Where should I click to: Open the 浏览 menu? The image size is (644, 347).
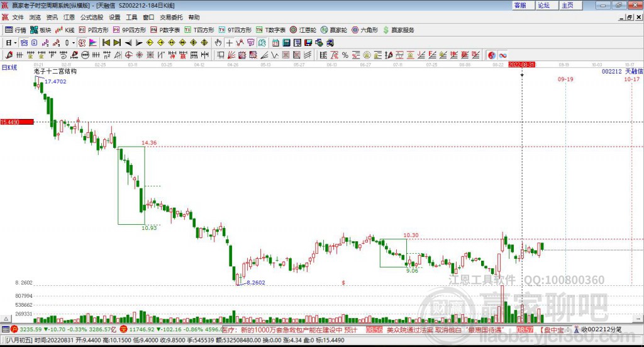[x=35, y=17]
